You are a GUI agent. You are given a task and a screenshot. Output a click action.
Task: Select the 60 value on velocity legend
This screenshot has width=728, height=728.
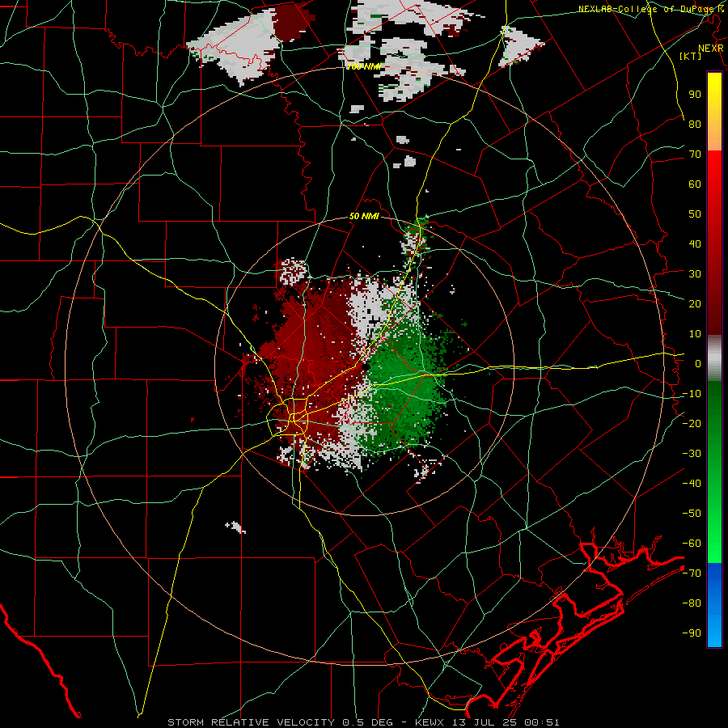[695, 184]
